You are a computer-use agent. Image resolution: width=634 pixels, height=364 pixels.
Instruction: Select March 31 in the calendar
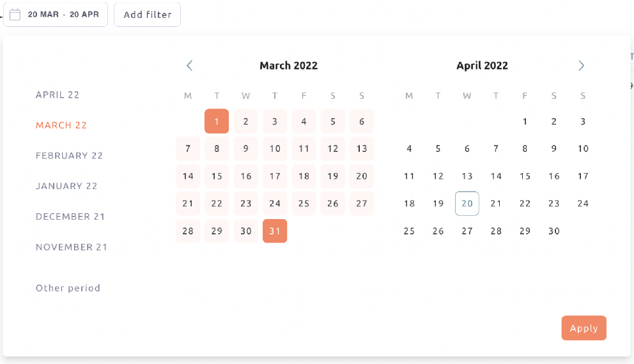275,231
